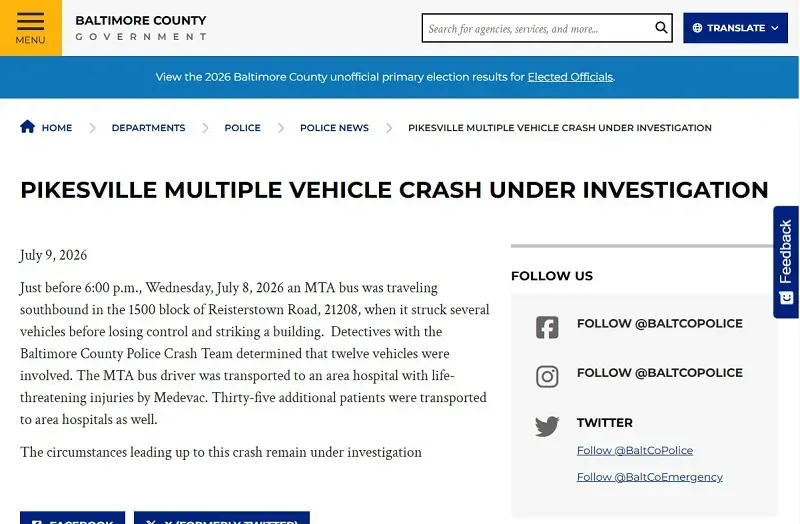Viewport: 800px width, 524px height.
Task: Follow @BaltCoPolice on Facebook link
Action: pos(660,323)
